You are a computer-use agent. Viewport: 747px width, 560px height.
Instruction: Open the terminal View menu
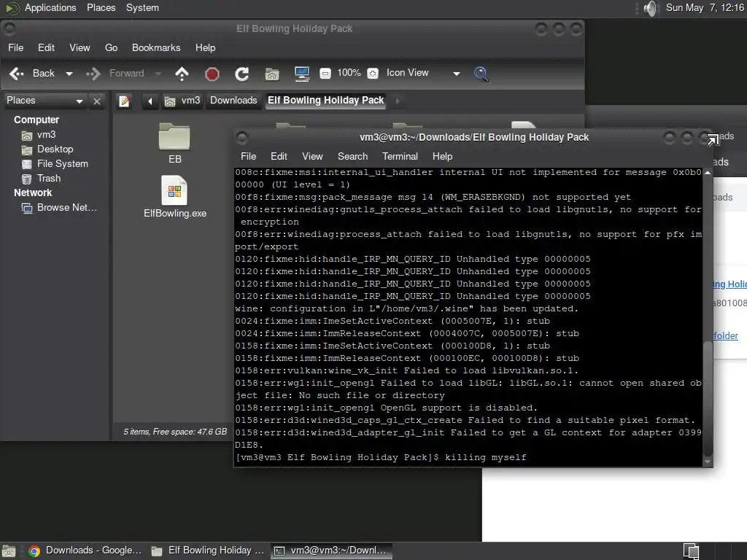tap(312, 156)
